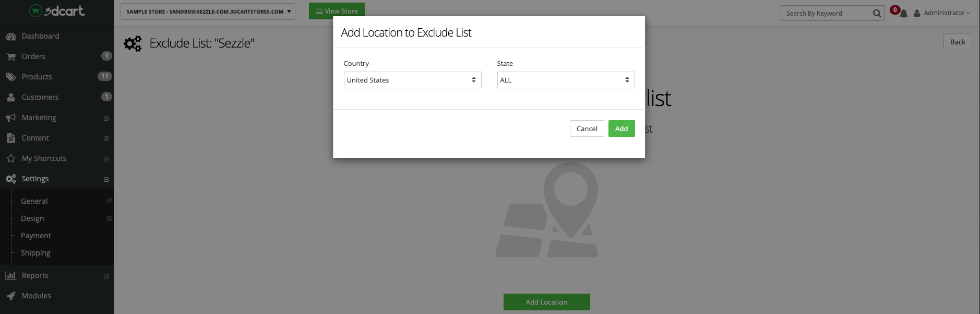Click the Search By Keyword field
Screen dimensions: 980x314
pyautogui.click(x=826, y=14)
